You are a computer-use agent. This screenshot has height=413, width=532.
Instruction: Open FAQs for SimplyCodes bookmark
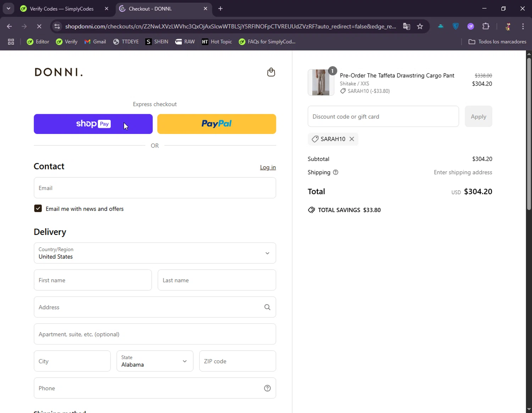267,42
